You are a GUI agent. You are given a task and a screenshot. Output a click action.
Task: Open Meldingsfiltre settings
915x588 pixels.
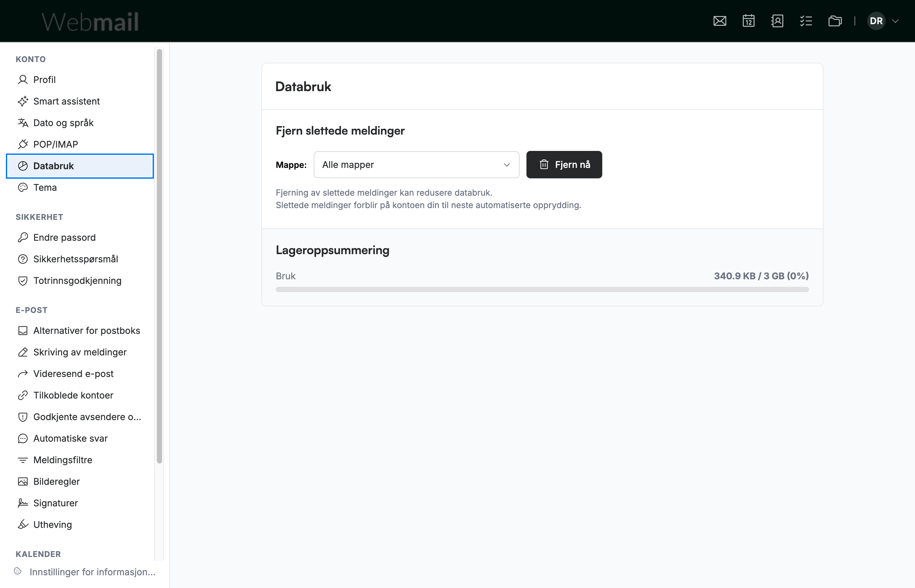click(80, 460)
